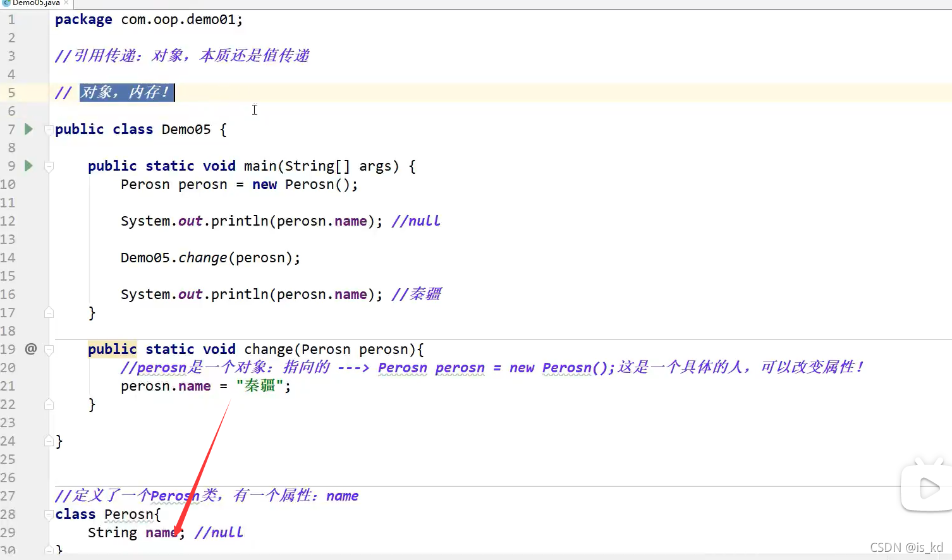Click the fold-end marker at change's closing brace

point(49,404)
